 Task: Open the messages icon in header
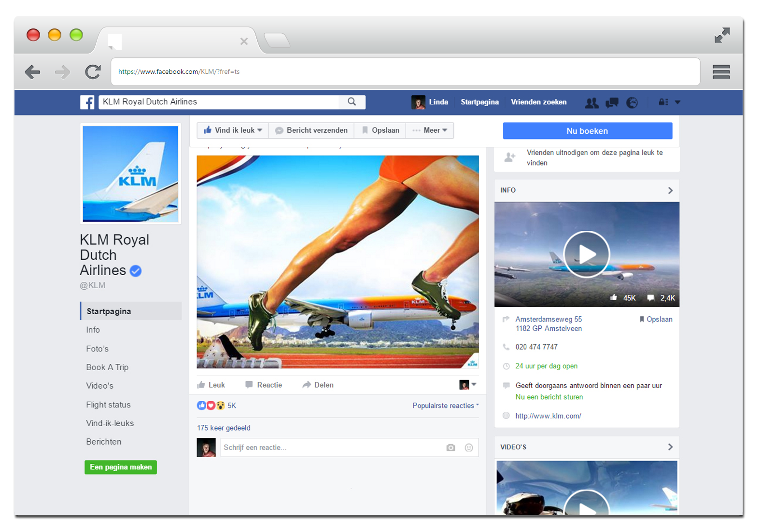pyautogui.click(x=612, y=102)
